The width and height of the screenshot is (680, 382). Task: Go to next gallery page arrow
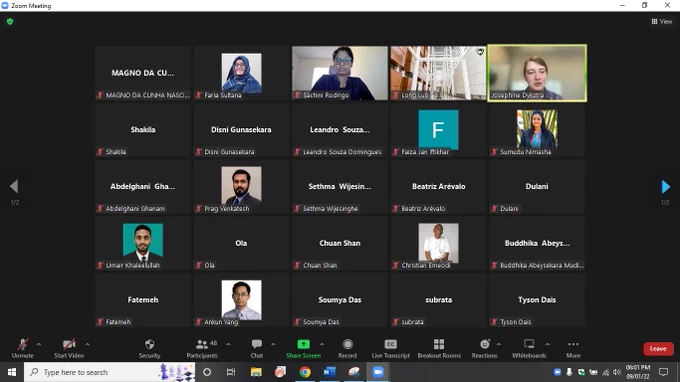665,186
